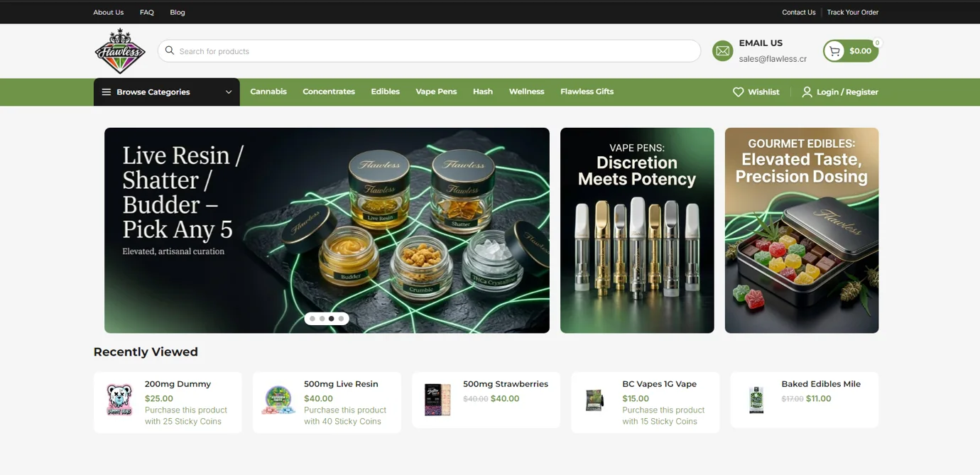Click the 200mg Dummy product image
The width and height of the screenshot is (980, 475).
[119, 399]
